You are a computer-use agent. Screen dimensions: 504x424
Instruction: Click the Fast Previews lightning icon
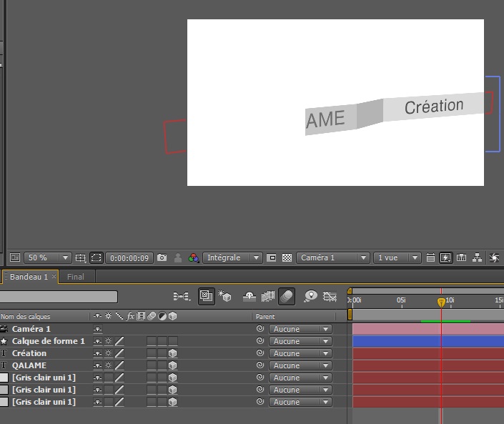click(x=446, y=257)
